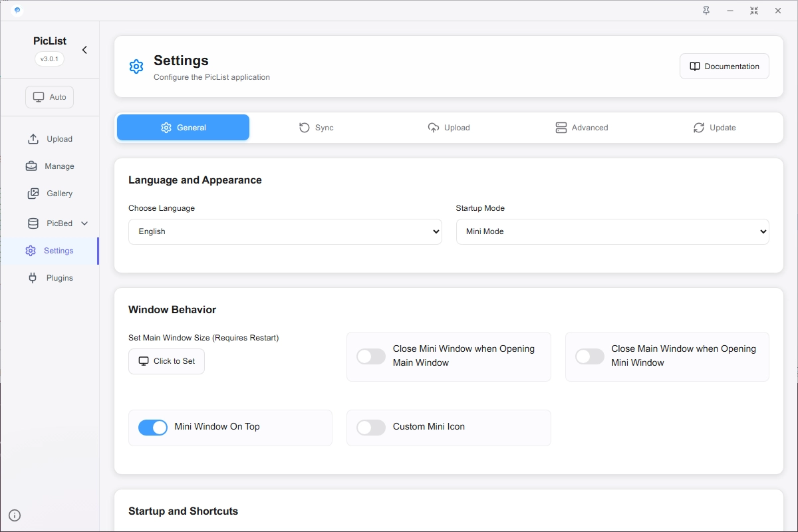This screenshot has height=532, width=798.
Task: Click the PicBed database icon
Action: tap(33, 223)
